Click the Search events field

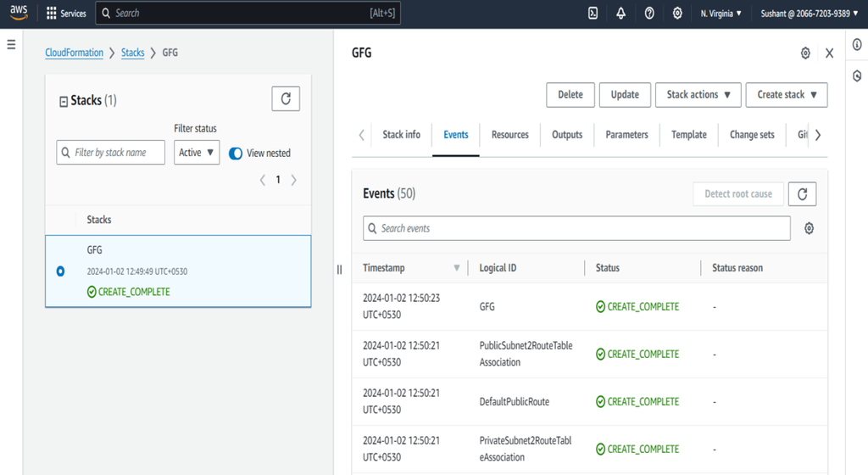(576, 228)
